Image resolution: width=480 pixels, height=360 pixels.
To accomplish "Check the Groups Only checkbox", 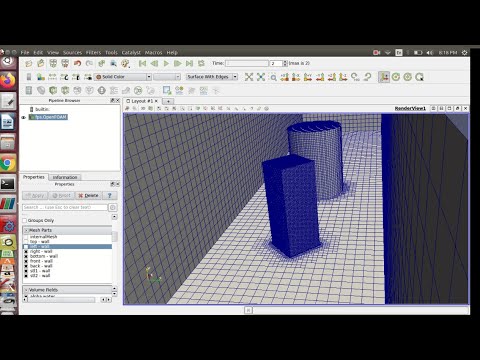I will coord(25,220).
